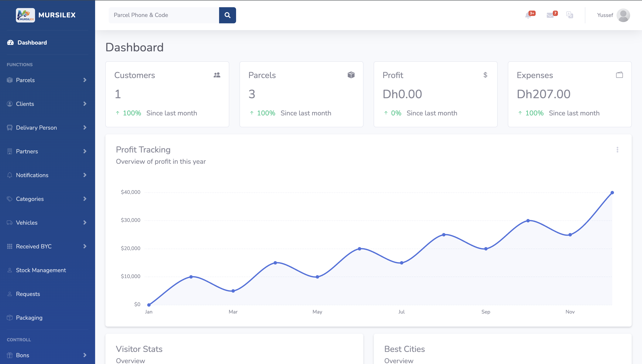Click the Delivary Person menu label
Screen dimensions: 642x364
point(37,127)
